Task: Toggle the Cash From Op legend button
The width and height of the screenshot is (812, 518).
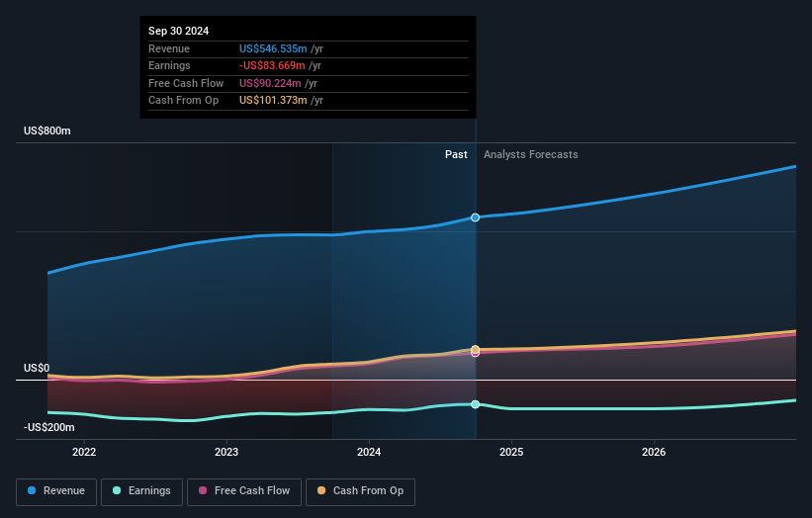Action: 360,491
